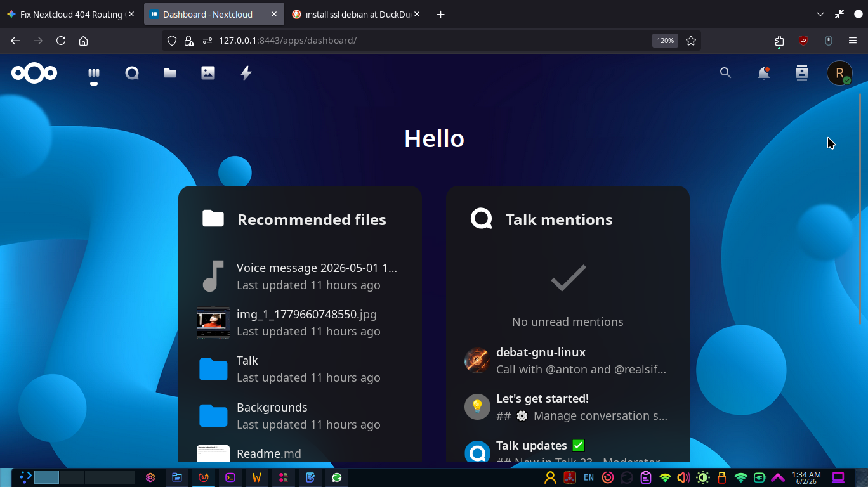The height and width of the screenshot is (487, 868).
Task: Open the Nextcloud logo home link
Action: (34, 73)
